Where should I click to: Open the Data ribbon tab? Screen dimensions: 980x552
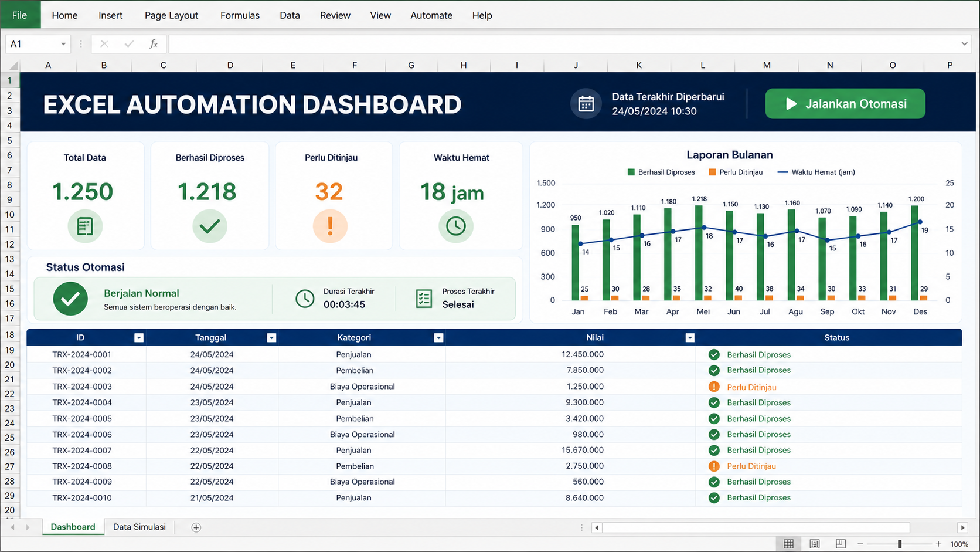[x=290, y=15]
